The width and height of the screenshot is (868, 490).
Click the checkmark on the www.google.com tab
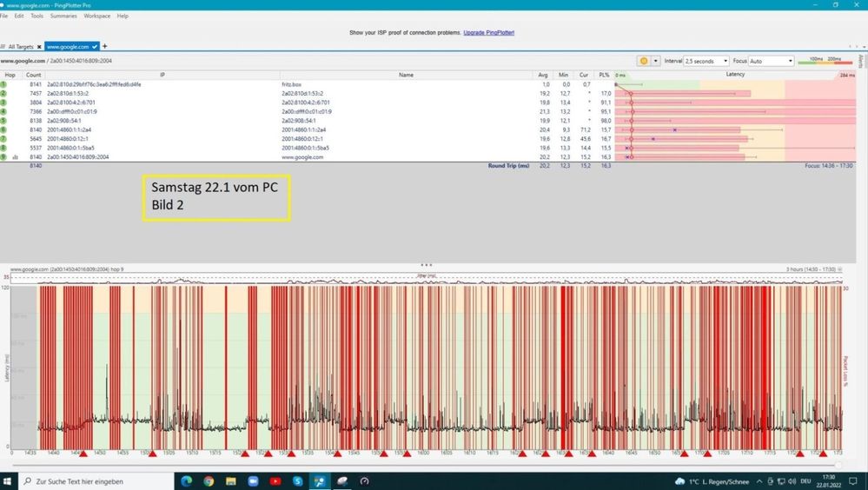(95, 47)
